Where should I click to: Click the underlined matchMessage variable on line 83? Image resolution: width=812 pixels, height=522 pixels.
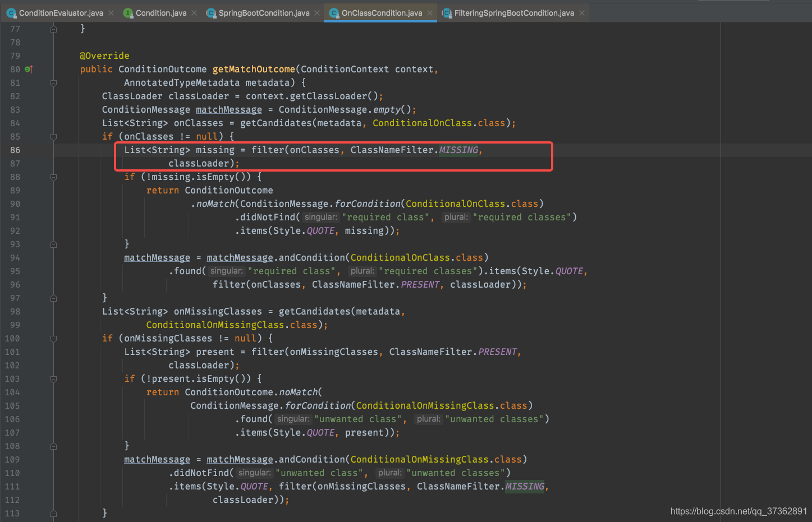point(229,109)
